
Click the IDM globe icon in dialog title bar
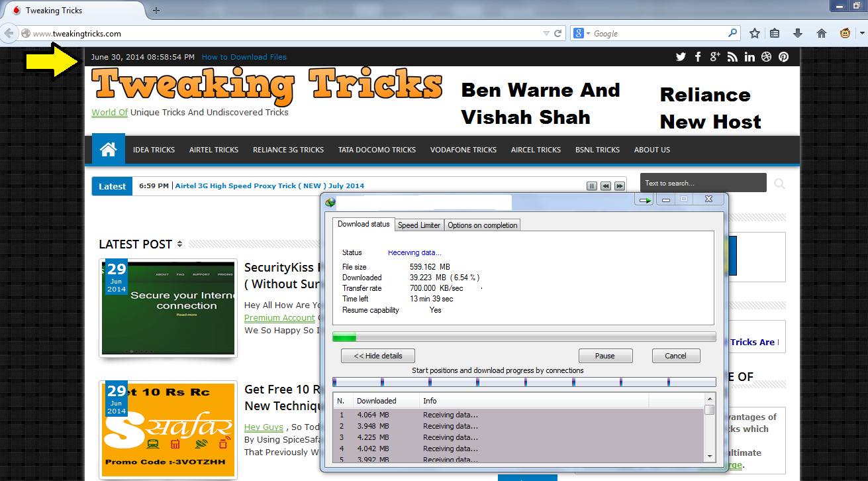point(330,202)
